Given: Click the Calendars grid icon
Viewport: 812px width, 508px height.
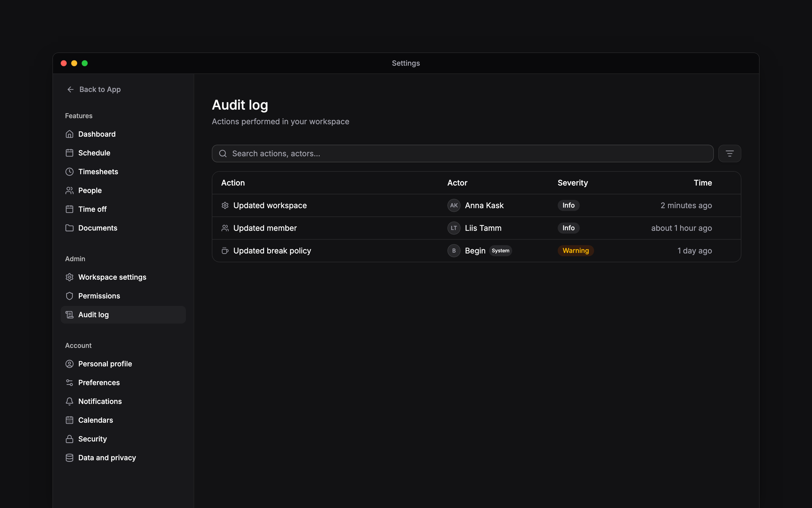Looking at the screenshot, I should (x=70, y=420).
